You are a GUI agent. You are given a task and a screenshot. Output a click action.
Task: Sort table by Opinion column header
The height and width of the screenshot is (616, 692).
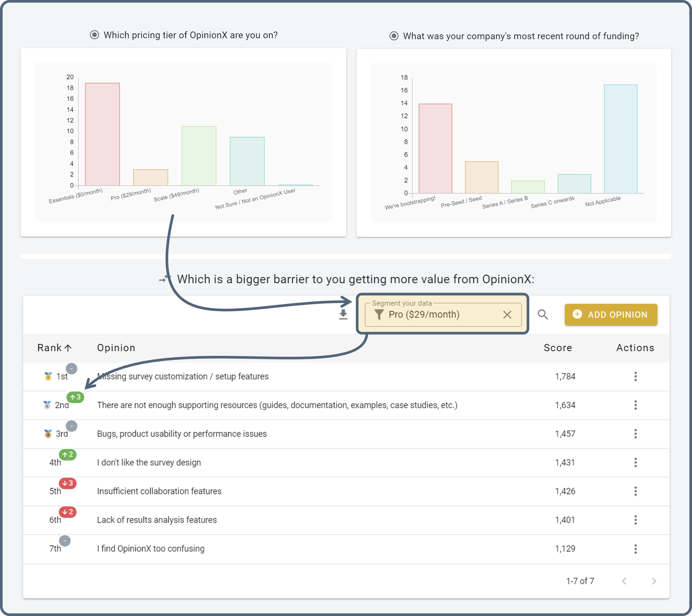point(116,348)
